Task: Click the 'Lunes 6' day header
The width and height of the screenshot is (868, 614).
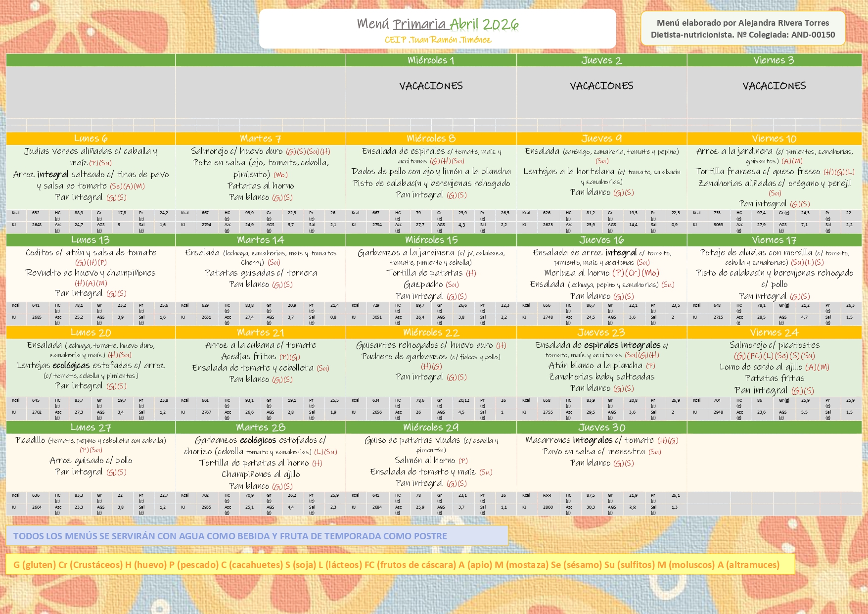Action: click(91, 139)
